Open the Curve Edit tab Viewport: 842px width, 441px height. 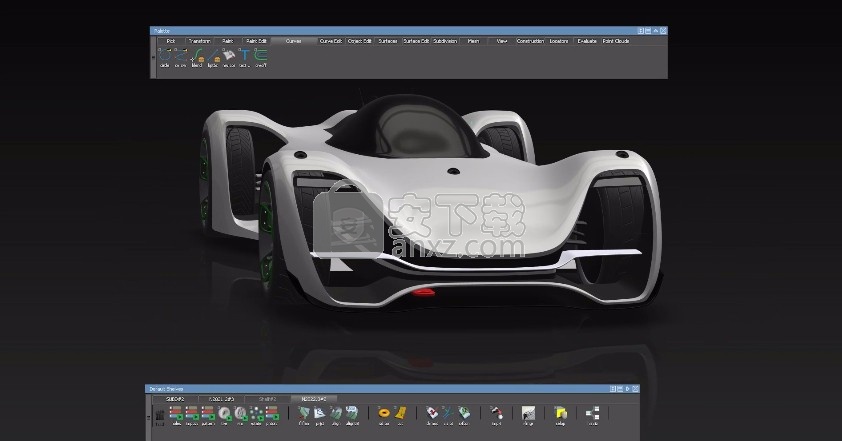point(330,41)
